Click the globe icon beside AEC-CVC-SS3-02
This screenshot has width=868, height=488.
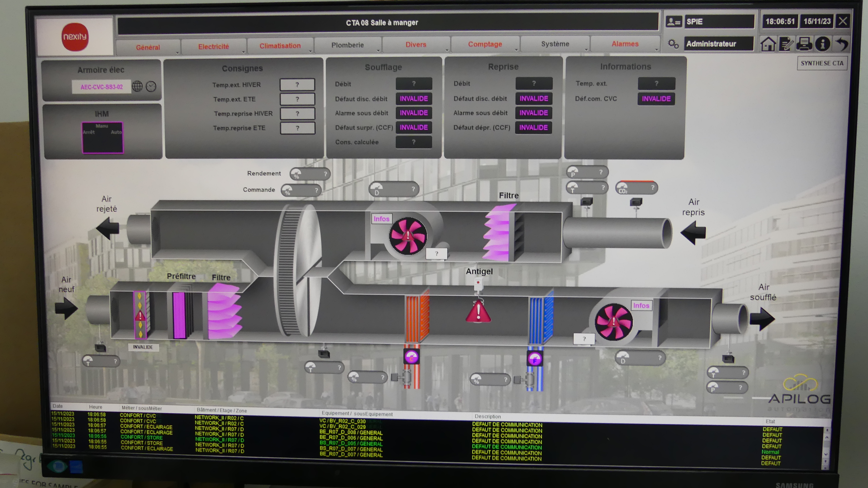click(x=137, y=87)
